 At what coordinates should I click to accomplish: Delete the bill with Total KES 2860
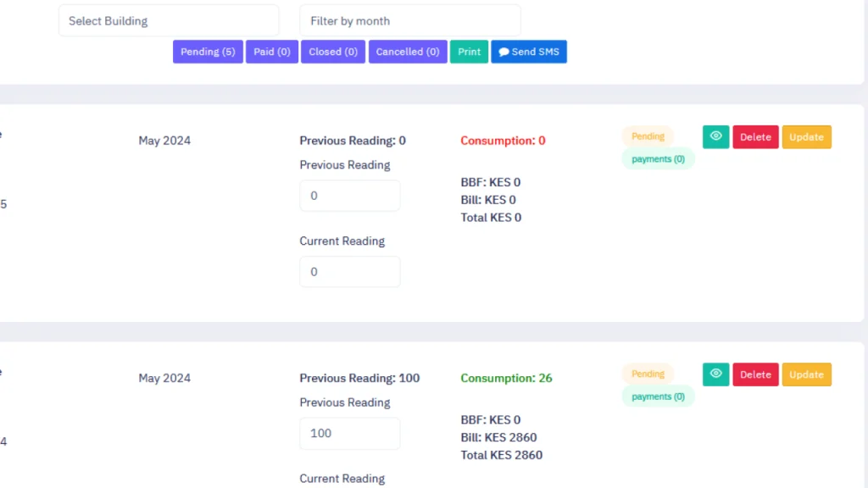[x=755, y=374]
